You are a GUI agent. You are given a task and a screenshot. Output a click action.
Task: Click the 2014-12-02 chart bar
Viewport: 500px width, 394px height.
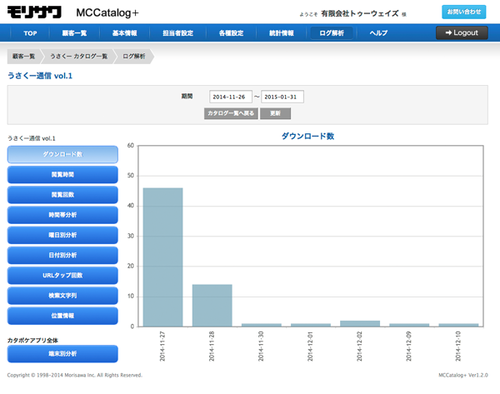click(x=360, y=323)
